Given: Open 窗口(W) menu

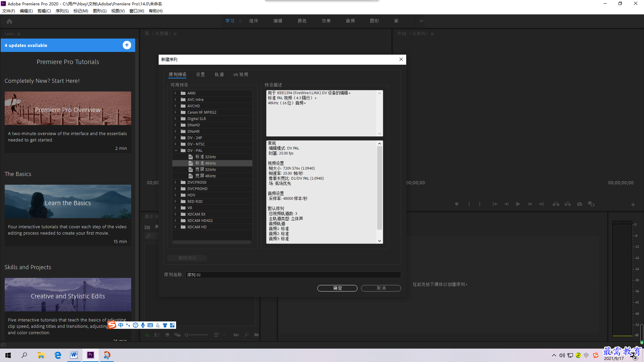Looking at the screenshot, I should [x=137, y=11].
